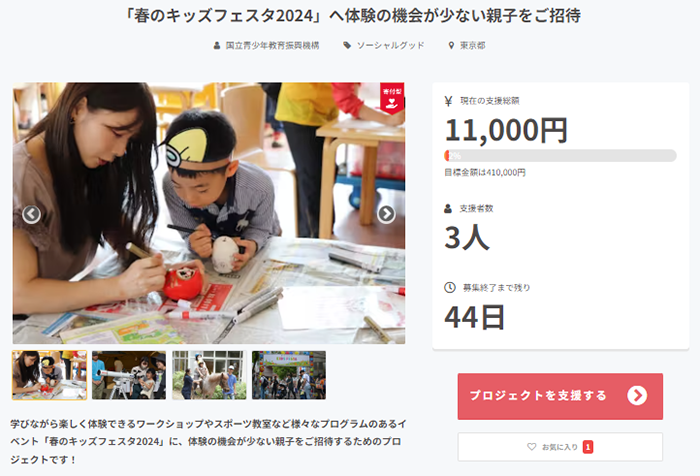This screenshot has height=476, width=700.
Task: Click the プロジェクトを支援する button
Action: click(560, 396)
